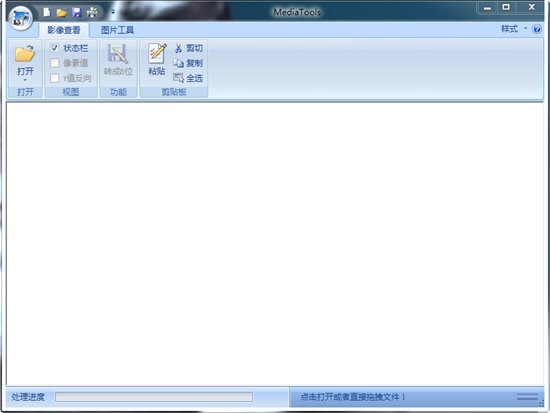Toggle the 像素值 checkbox
The height and width of the screenshot is (413, 550).
tap(55, 63)
